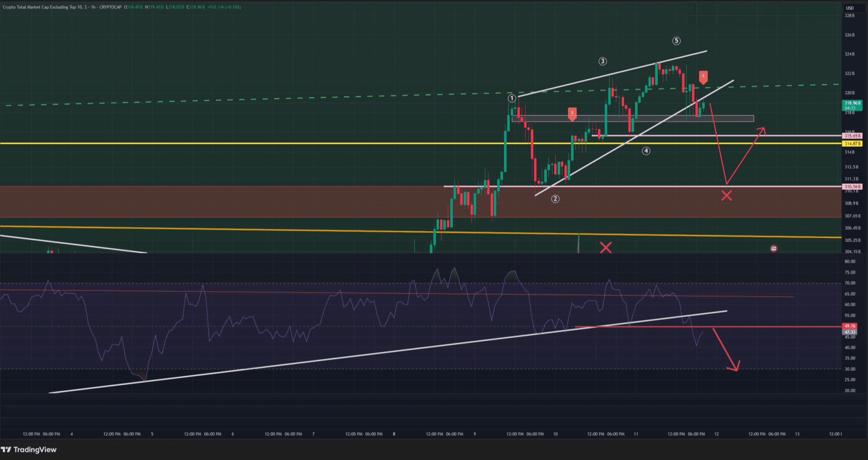Viewport: 868px width, 460px height.
Task: Click the red RSI level label 49.76
Action: pos(849,326)
